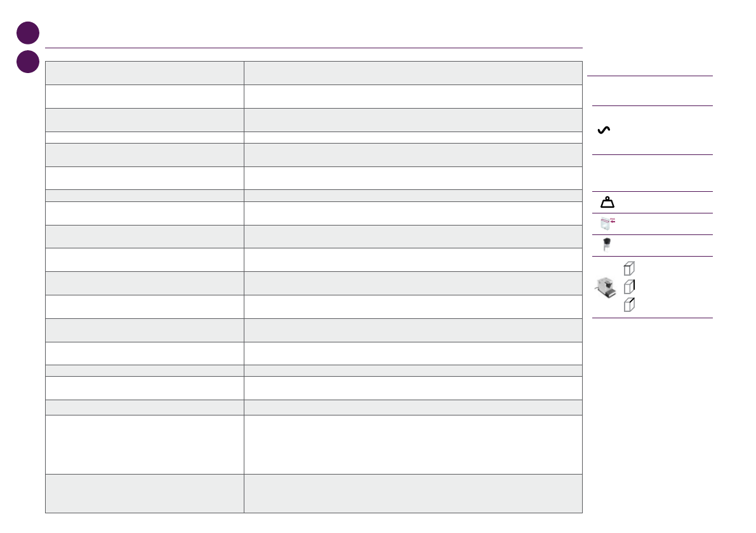The height and width of the screenshot is (533, 756).
Task: Click the cube icon with bold right edge
Action: click(629, 287)
